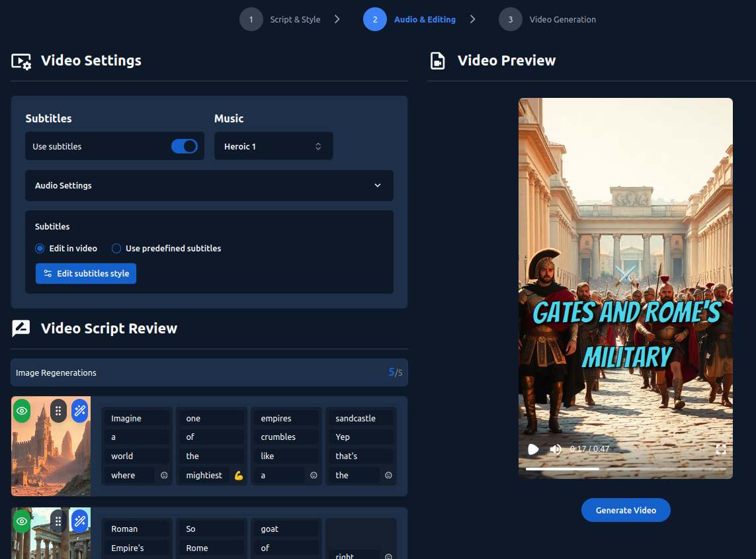Click the magic wand regenerate icon on castle image
Image resolution: width=756 pixels, height=559 pixels.
tap(79, 411)
